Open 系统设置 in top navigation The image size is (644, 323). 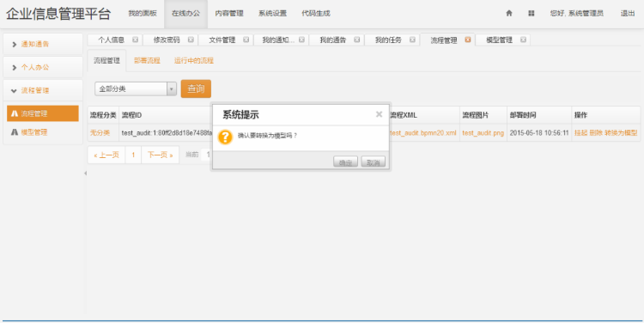tap(272, 13)
